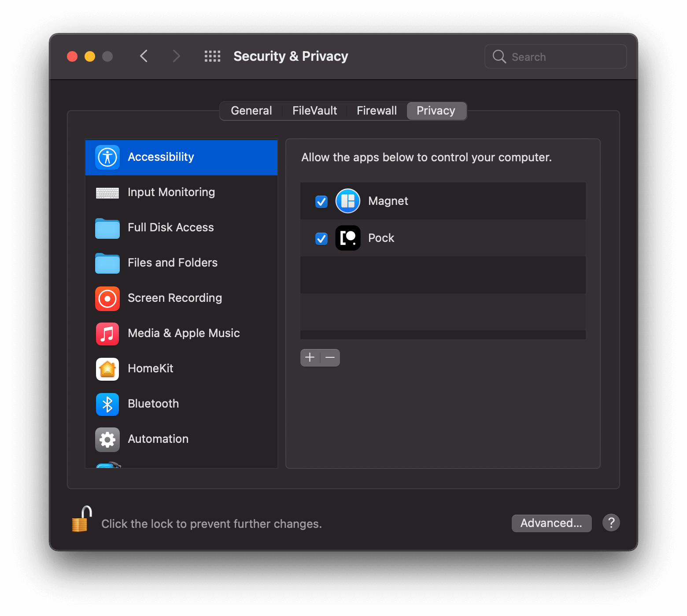The height and width of the screenshot is (616, 687).
Task: Open HomeKit privacy settings
Action: (x=107, y=369)
